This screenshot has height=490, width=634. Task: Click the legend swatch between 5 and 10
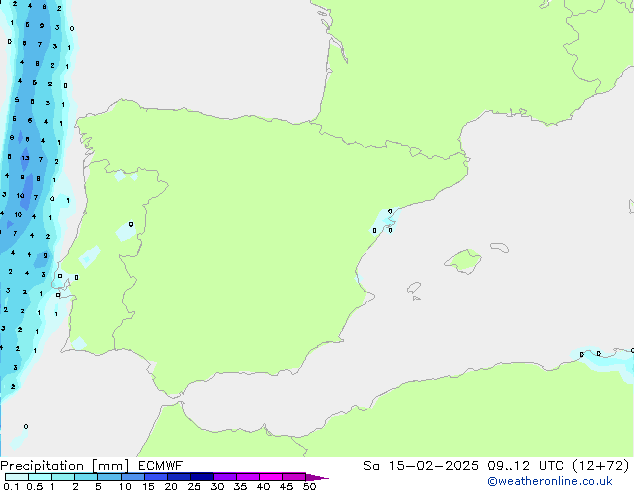(109, 477)
